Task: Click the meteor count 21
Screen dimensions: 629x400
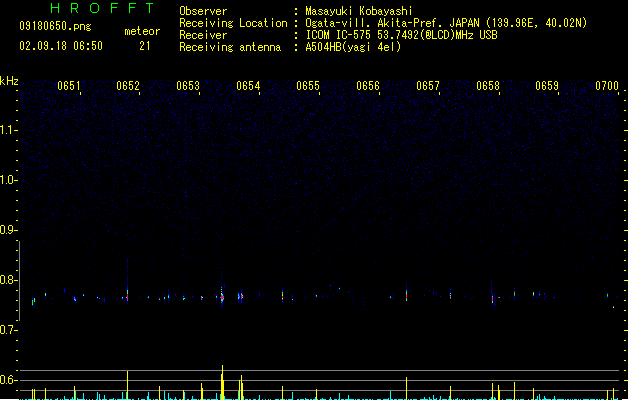Action: click(145, 46)
